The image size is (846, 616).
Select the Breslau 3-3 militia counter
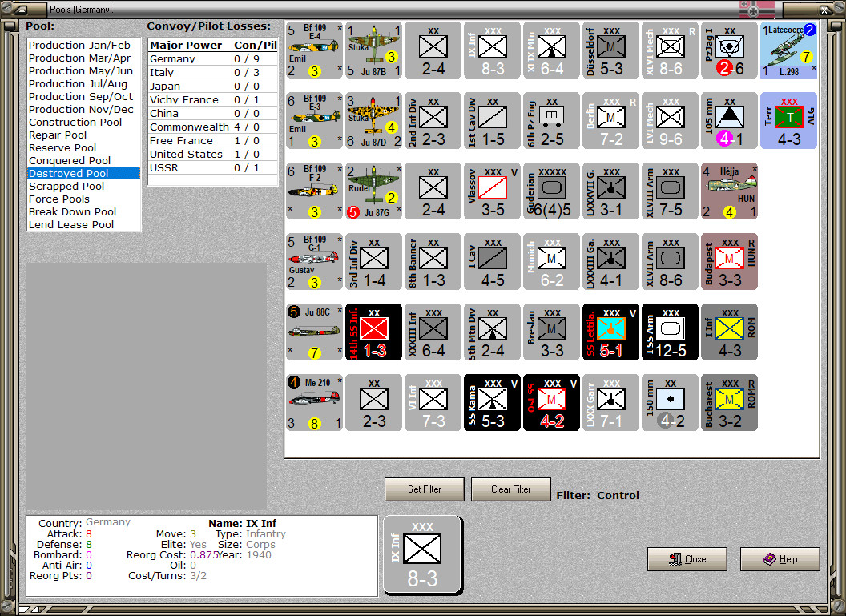551,332
